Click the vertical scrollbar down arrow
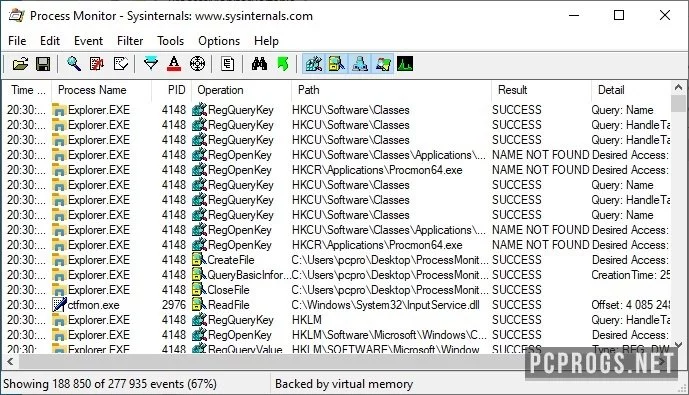689x395 pixels. 678,345
